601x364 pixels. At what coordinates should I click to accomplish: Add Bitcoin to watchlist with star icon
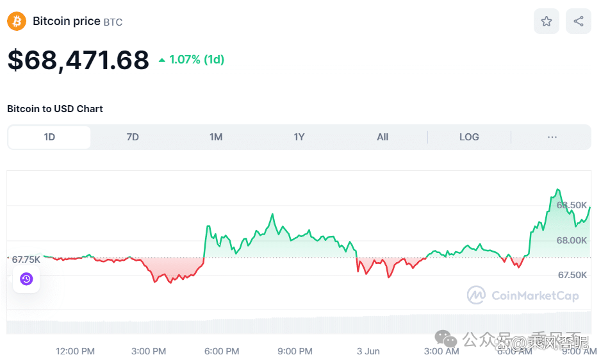[547, 21]
